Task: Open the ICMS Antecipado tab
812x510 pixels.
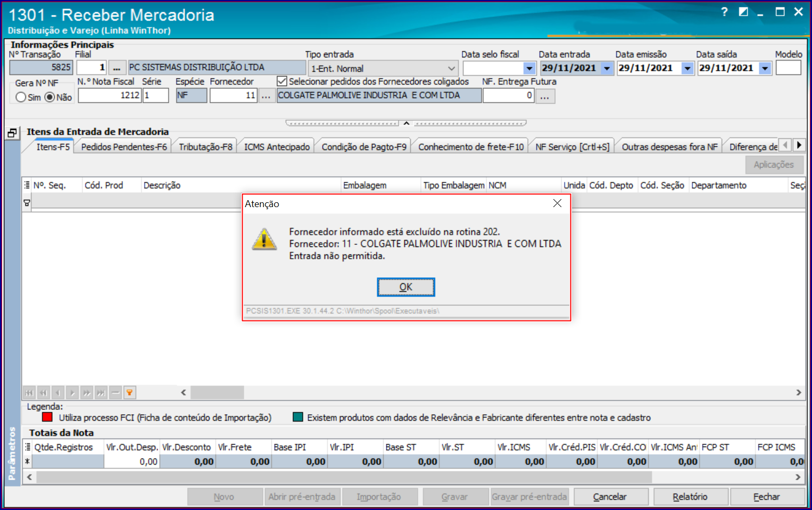Action: click(277, 147)
